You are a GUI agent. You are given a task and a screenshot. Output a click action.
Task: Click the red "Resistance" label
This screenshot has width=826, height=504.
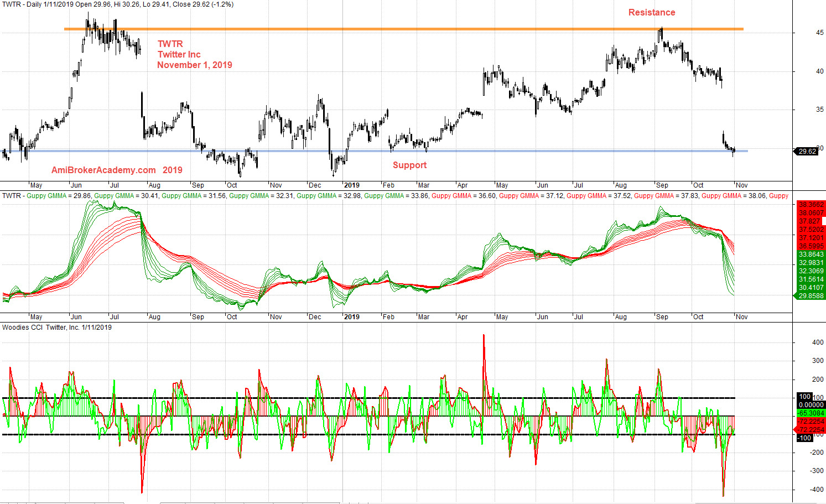point(651,12)
